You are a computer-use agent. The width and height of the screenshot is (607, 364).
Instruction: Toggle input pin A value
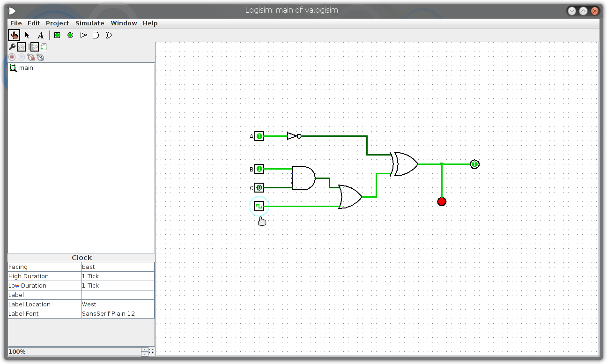tap(259, 136)
